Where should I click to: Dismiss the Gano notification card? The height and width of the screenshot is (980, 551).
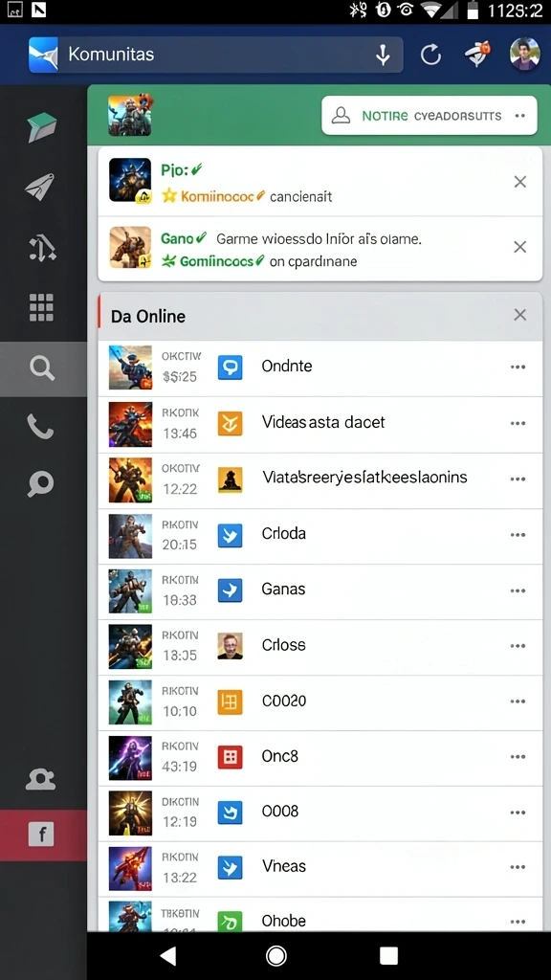[519, 247]
